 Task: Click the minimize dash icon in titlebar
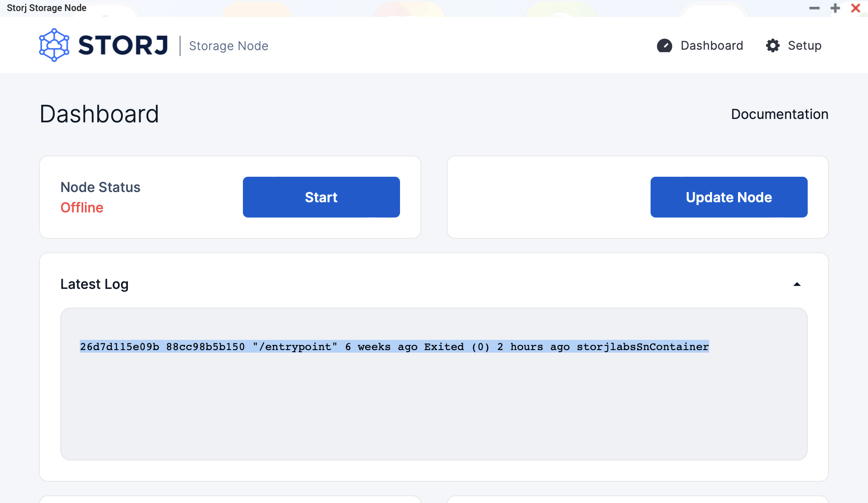click(814, 8)
